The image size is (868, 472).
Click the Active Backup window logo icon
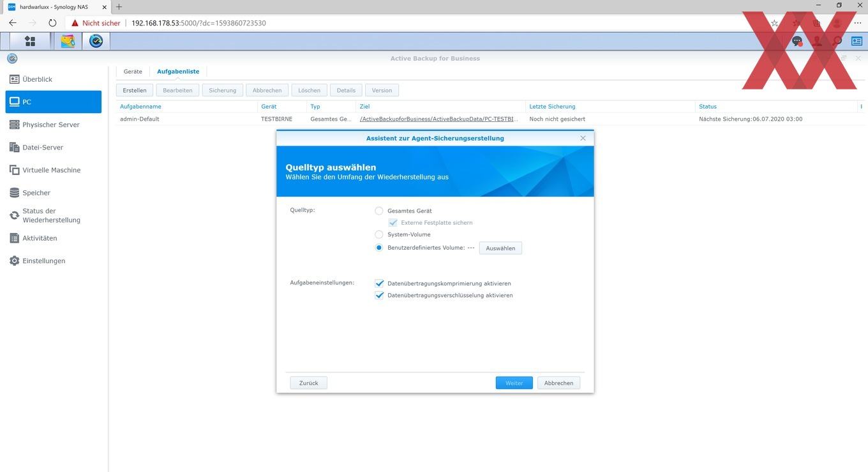pos(12,58)
